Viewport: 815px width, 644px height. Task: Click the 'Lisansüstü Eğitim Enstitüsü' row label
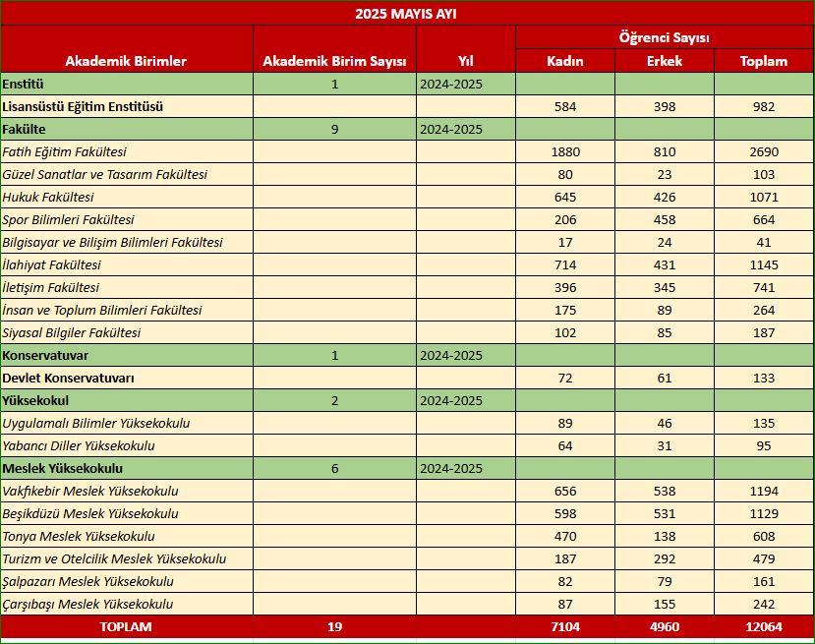tap(83, 106)
